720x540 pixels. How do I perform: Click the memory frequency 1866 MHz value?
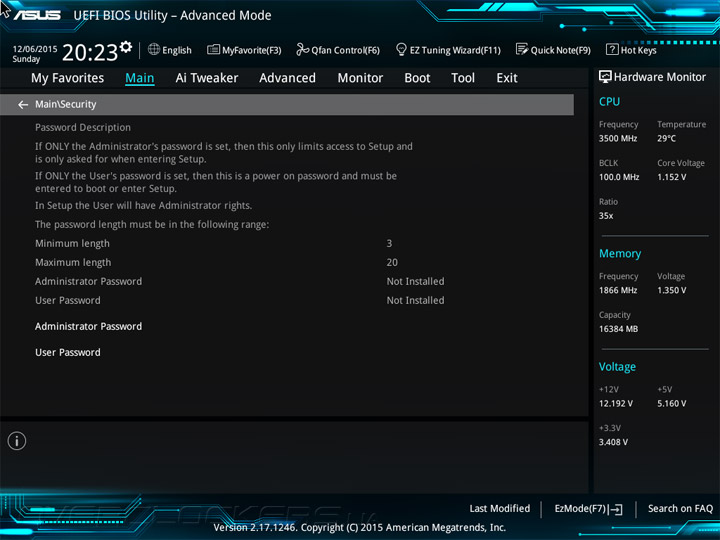tap(618, 290)
